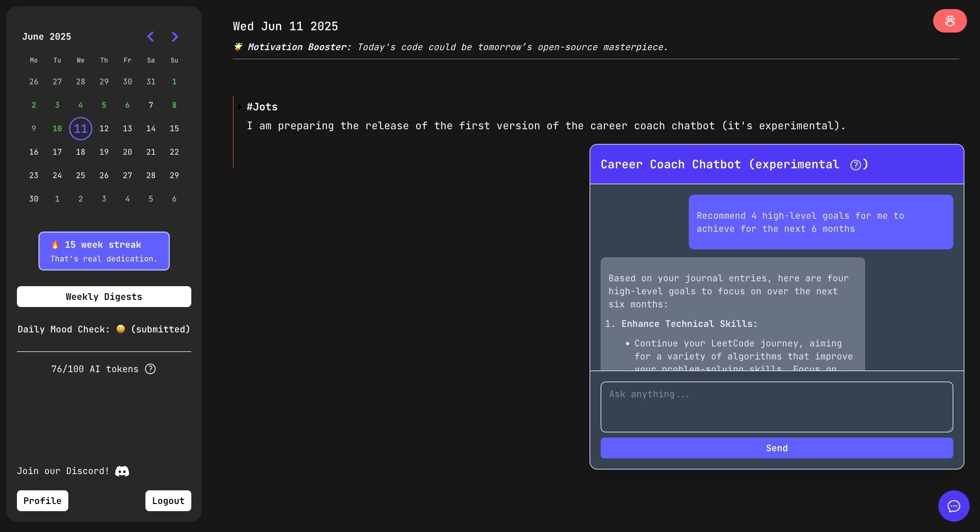Select June 20 in the calendar
Image resolution: width=980 pixels, height=532 pixels.
(x=128, y=152)
